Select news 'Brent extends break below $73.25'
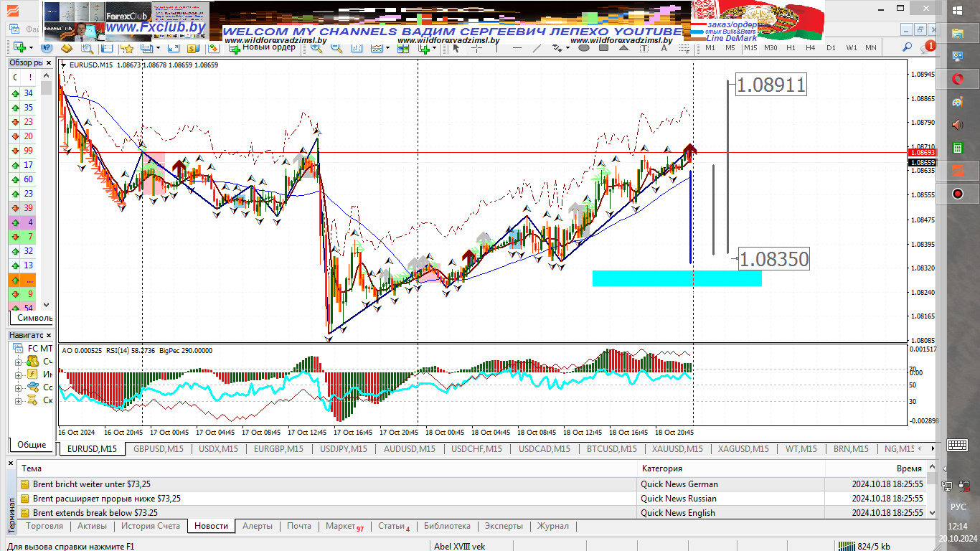The image size is (980, 551). point(95,513)
